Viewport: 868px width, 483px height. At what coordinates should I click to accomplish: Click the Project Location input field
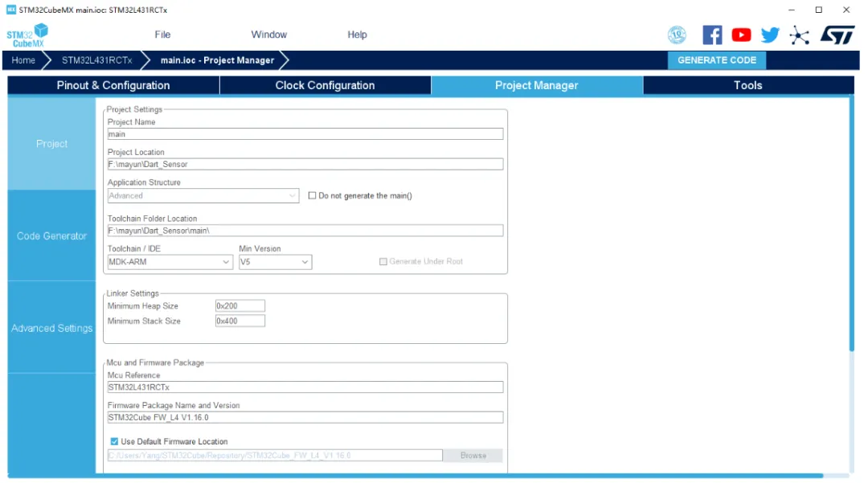[305, 164]
